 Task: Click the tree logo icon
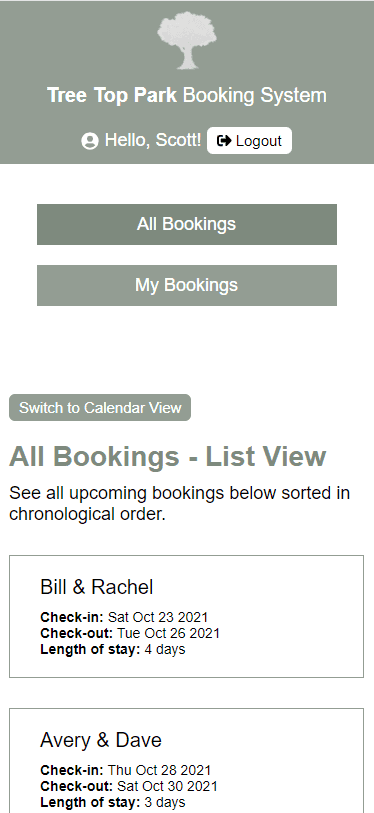point(187,40)
